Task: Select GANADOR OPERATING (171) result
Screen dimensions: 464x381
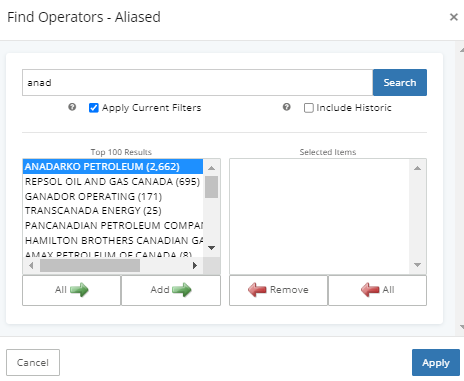Action: click(x=113, y=196)
